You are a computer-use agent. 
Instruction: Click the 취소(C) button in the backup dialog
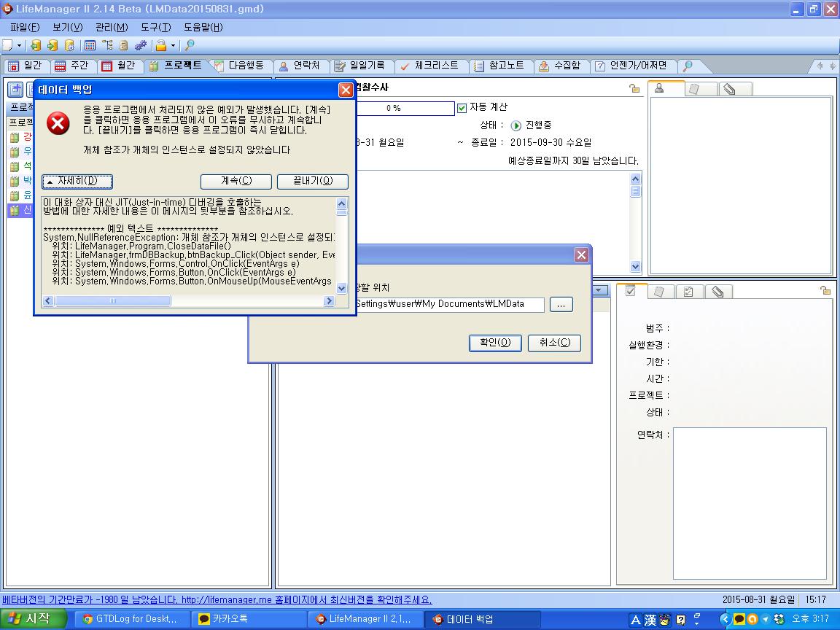tap(554, 343)
